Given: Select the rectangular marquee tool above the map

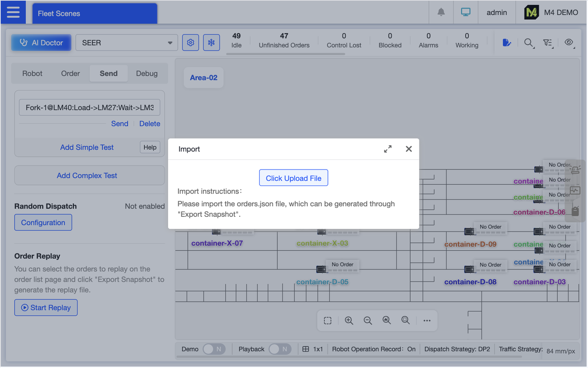Looking at the screenshot, I should click(328, 320).
